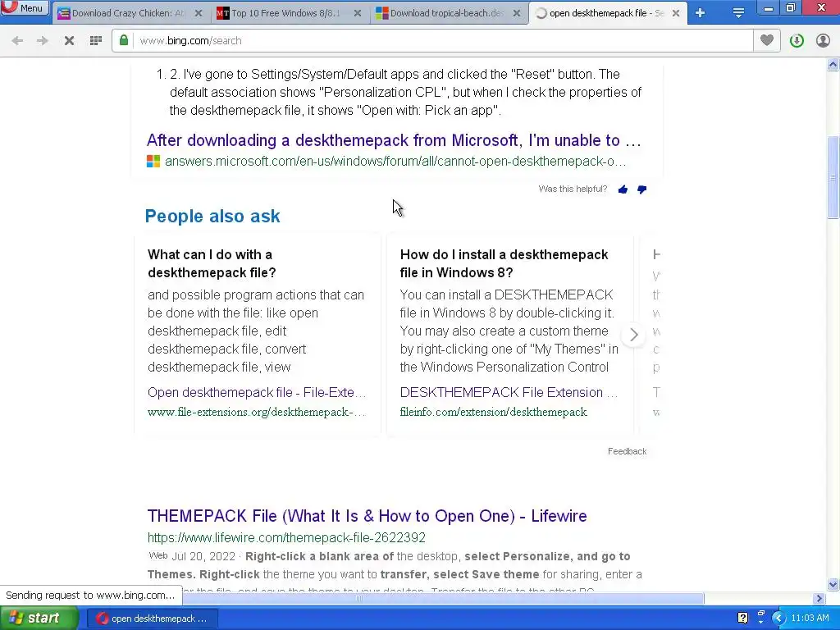Screen dimensions: 840x630
Task: Expand hidden tray icons arrow
Action: [x=778, y=619]
